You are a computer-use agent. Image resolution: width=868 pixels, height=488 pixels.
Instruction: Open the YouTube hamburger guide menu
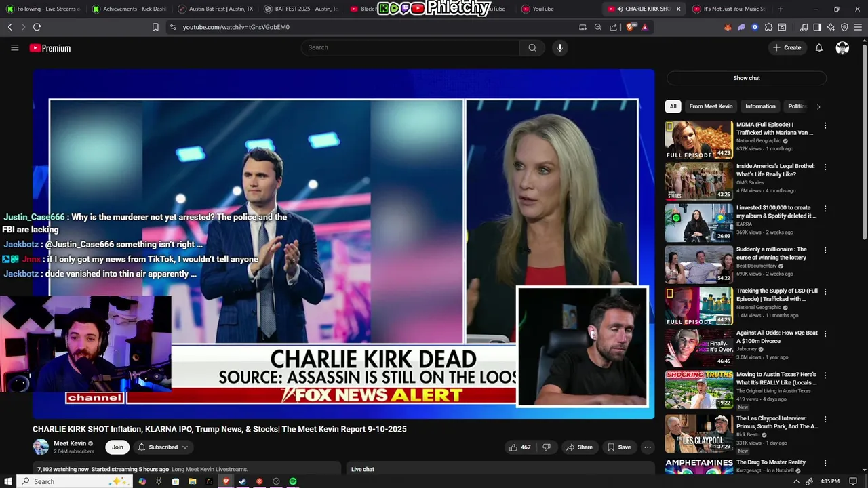[14, 47]
